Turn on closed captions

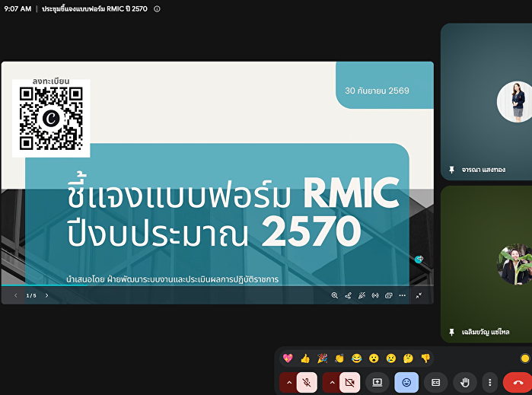click(435, 383)
